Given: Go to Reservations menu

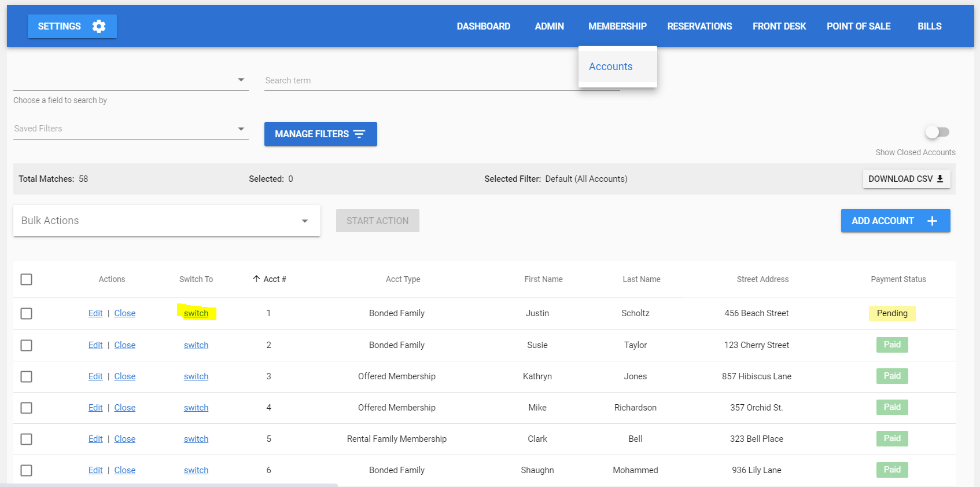Looking at the screenshot, I should 699,26.
